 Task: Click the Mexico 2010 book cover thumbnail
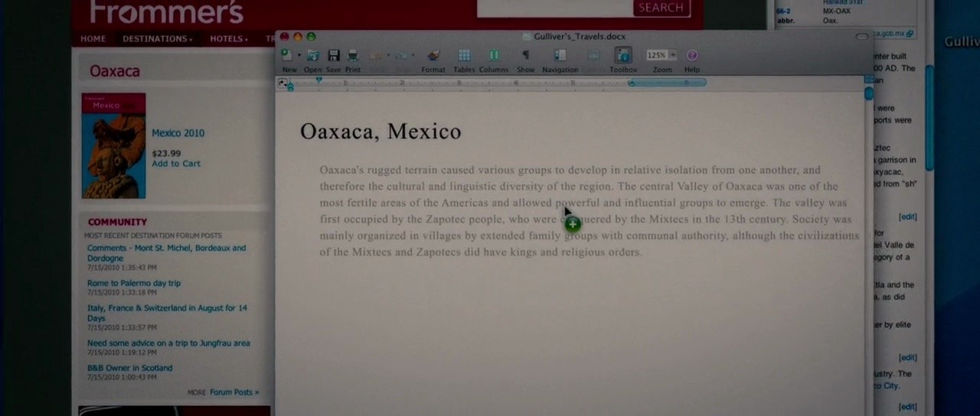click(x=113, y=145)
